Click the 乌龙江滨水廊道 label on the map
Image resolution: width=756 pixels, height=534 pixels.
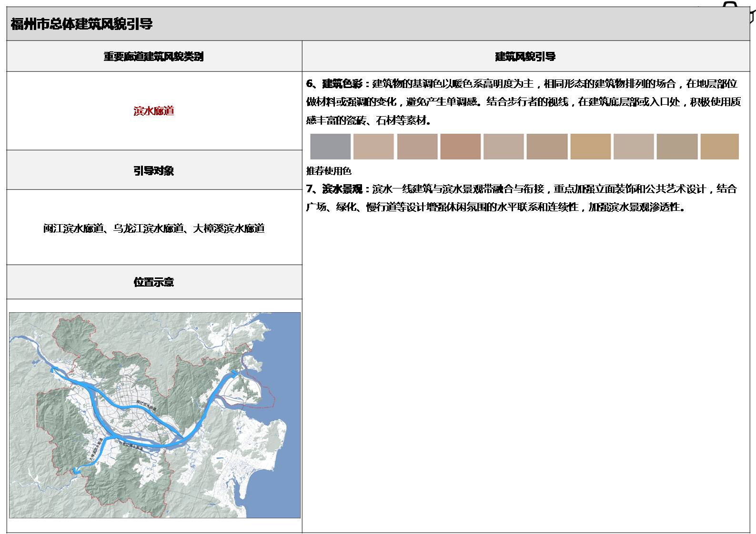(x=131, y=446)
